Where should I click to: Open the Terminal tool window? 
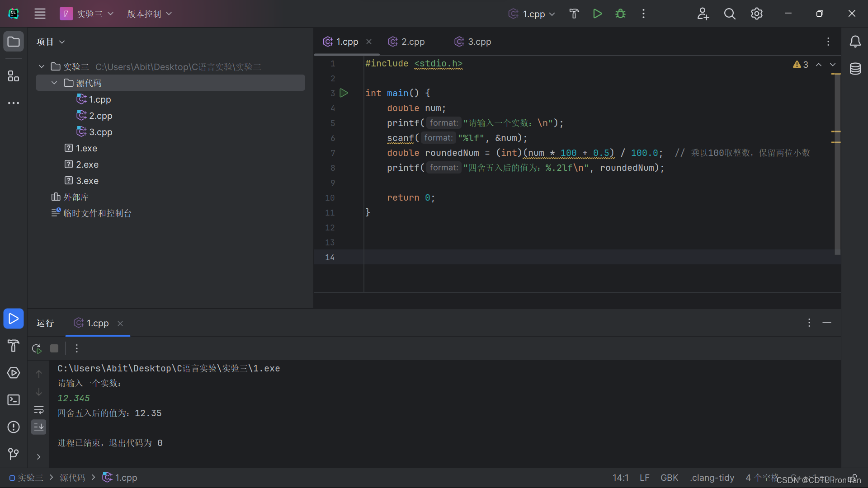14,400
